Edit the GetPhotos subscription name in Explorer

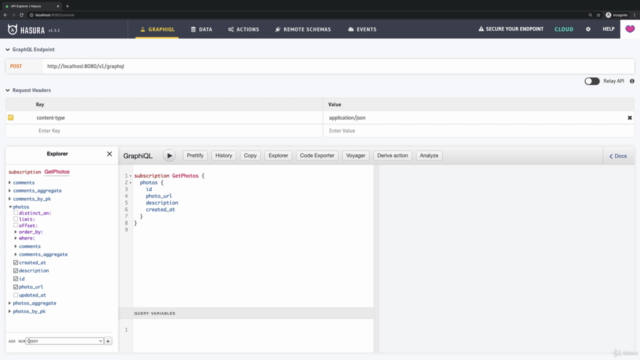[x=57, y=172]
